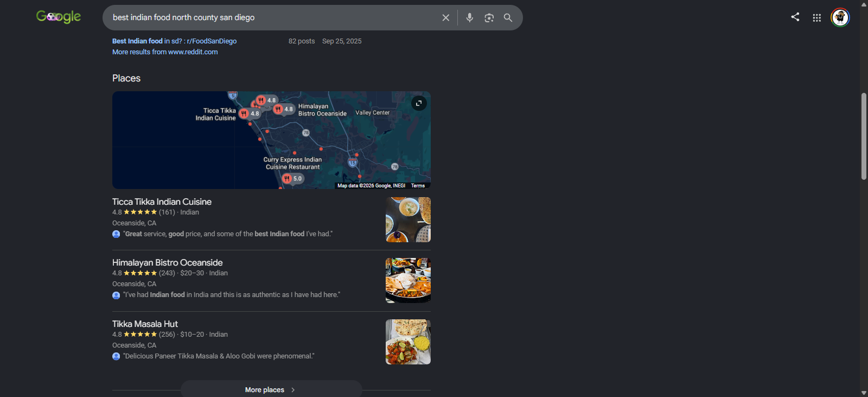
Task: Open the Google apps grid
Action: (x=817, y=18)
